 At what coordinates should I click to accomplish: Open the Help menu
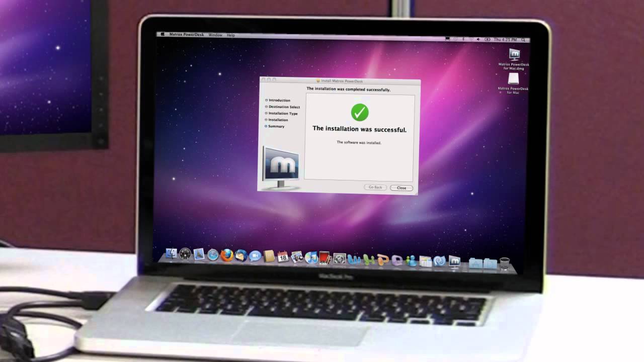pos(231,35)
